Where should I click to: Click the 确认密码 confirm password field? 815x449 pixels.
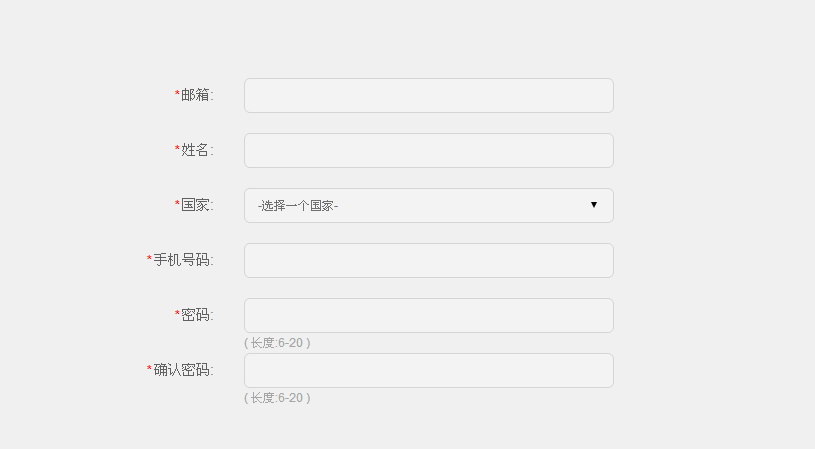(x=428, y=370)
